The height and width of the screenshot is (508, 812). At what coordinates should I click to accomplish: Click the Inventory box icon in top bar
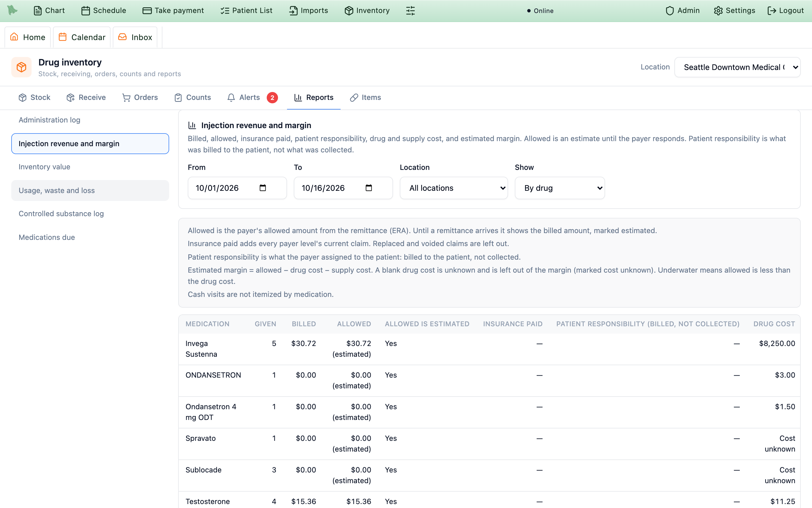click(349, 11)
